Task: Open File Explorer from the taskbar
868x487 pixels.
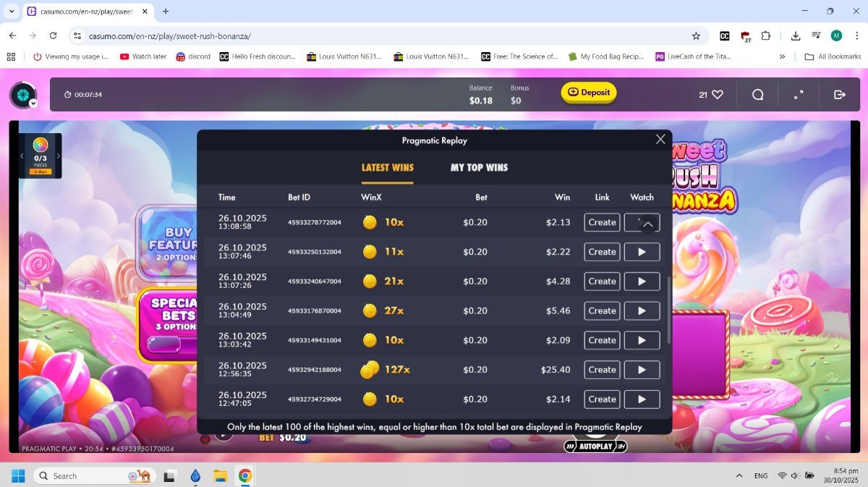Action: coord(221,476)
